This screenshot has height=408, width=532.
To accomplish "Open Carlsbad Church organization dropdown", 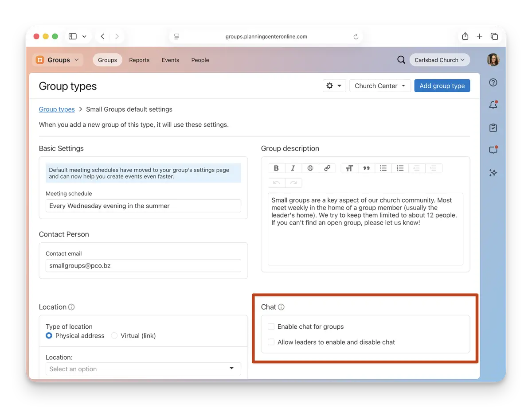I will [439, 60].
